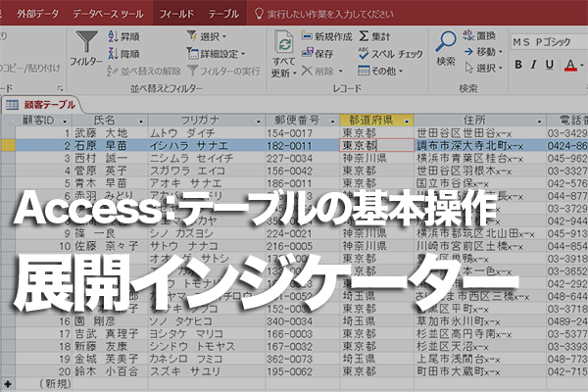Click the row selector for record 2
This screenshot has width=588, height=392.
pos(8,146)
